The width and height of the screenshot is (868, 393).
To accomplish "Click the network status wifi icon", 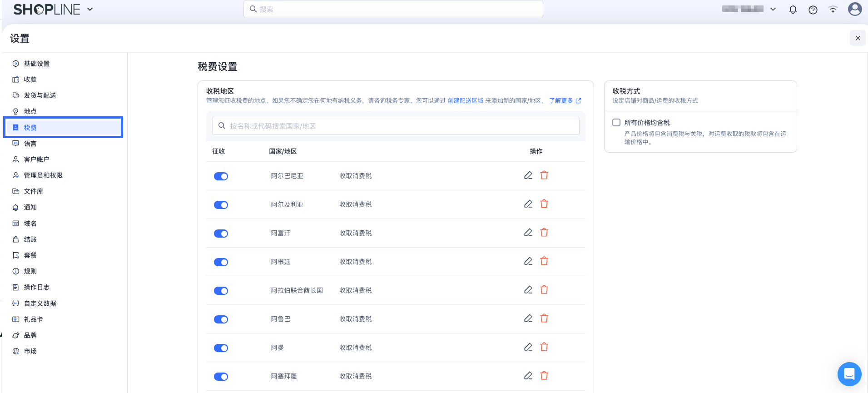I will click(x=833, y=10).
